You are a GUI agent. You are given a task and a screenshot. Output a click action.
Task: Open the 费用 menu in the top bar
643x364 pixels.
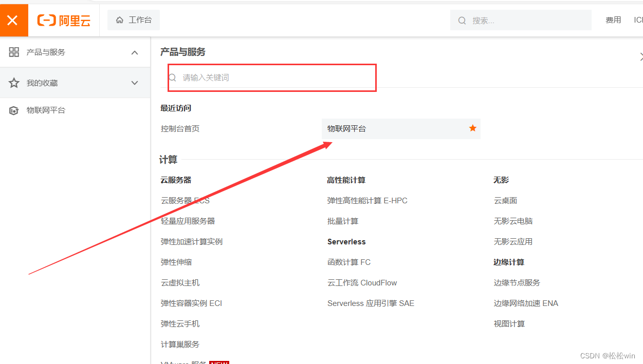[x=613, y=20]
